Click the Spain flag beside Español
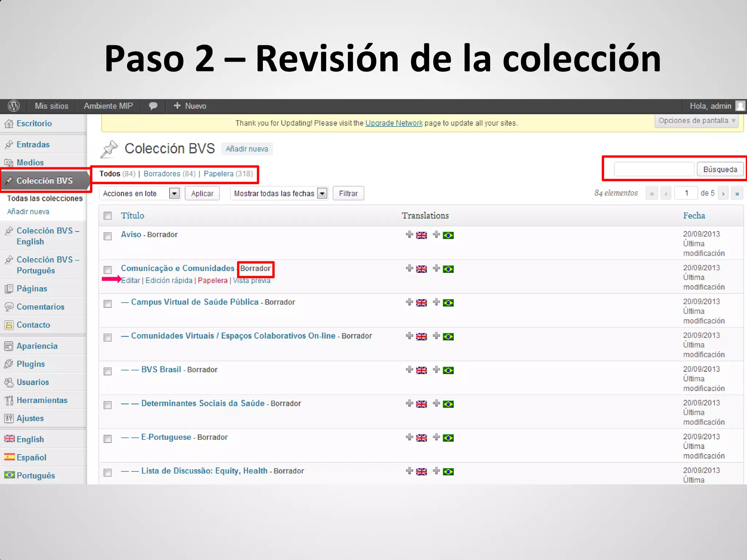This screenshot has height=560, width=747. [x=9, y=457]
